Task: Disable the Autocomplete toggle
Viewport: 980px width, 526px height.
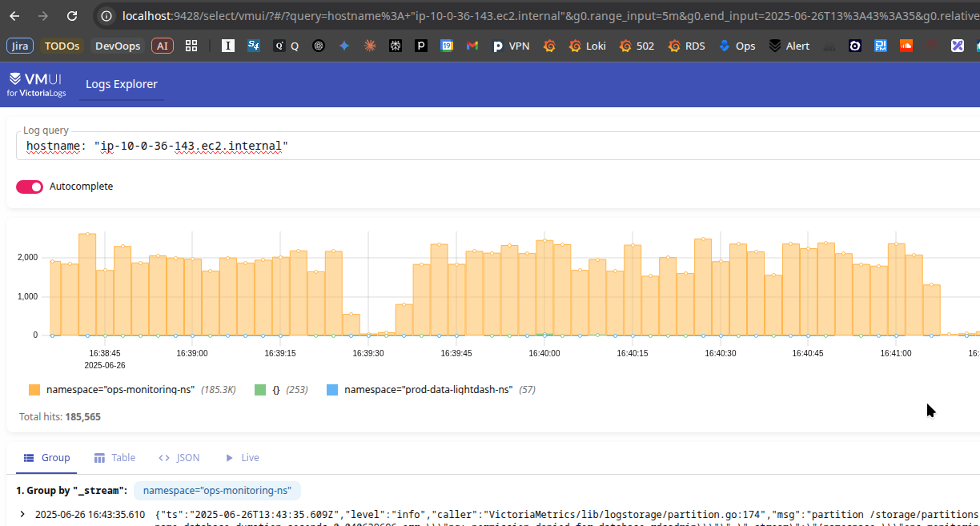Action: point(30,187)
